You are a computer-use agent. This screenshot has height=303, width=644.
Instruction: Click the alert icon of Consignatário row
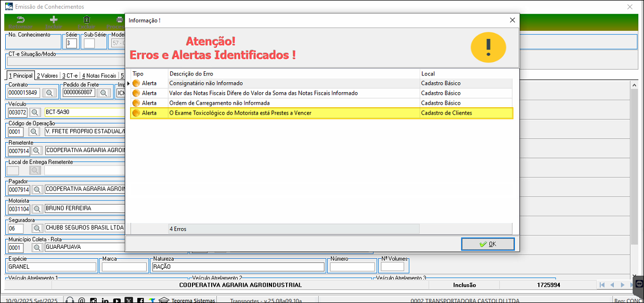[x=136, y=83]
